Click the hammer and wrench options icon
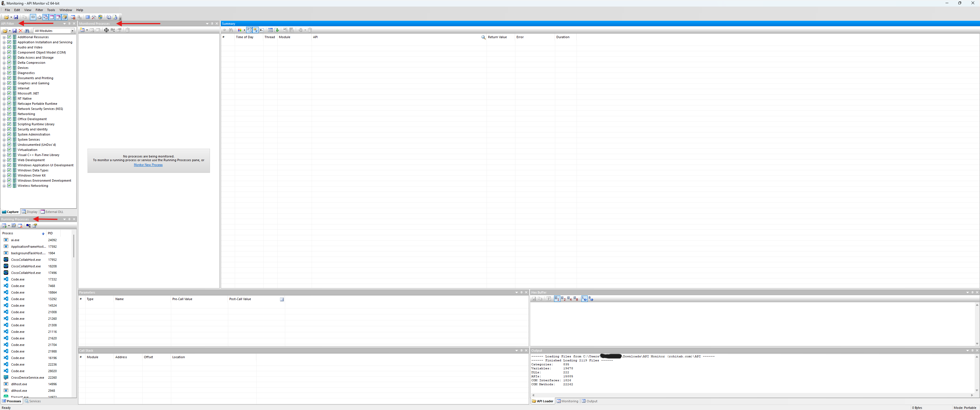Image resolution: width=980 pixels, height=410 pixels. [94, 17]
